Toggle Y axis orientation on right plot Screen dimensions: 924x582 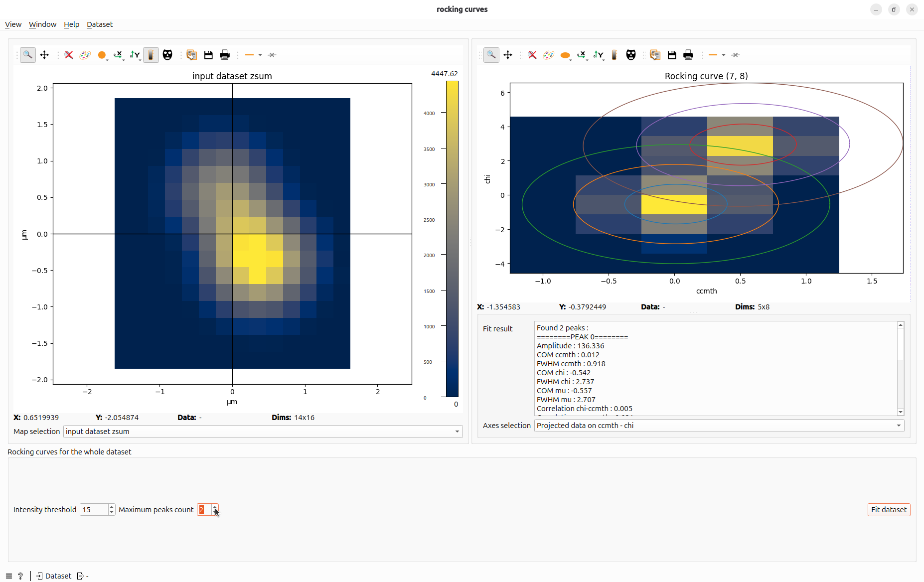pyautogui.click(x=598, y=55)
